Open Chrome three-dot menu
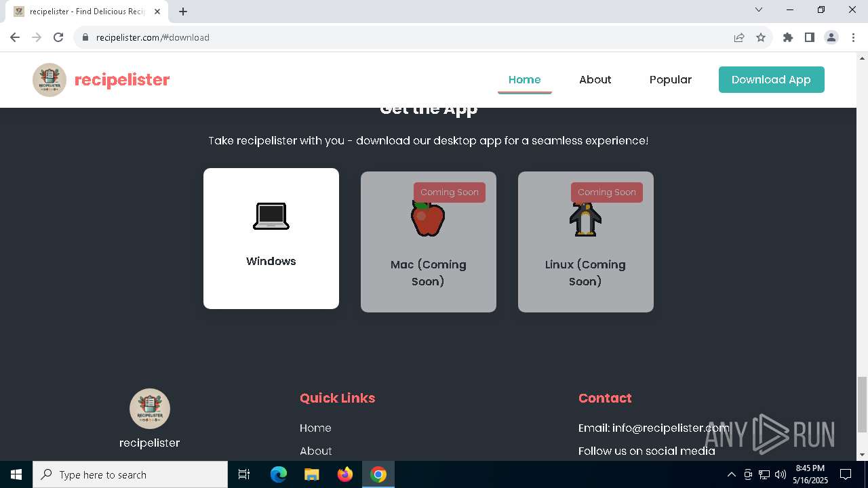 pyautogui.click(x=853, y=37)
